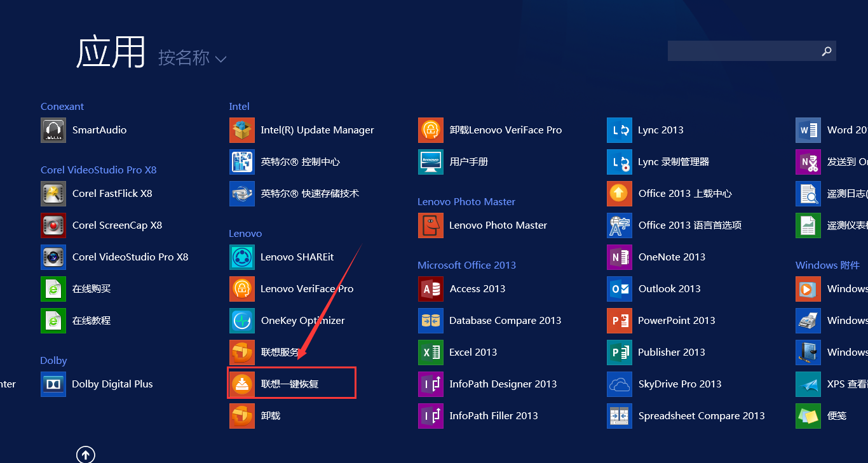Open Lenovo VeriFace Pro icon
This screenshot has height=463, width=868.
pos(242,289)
